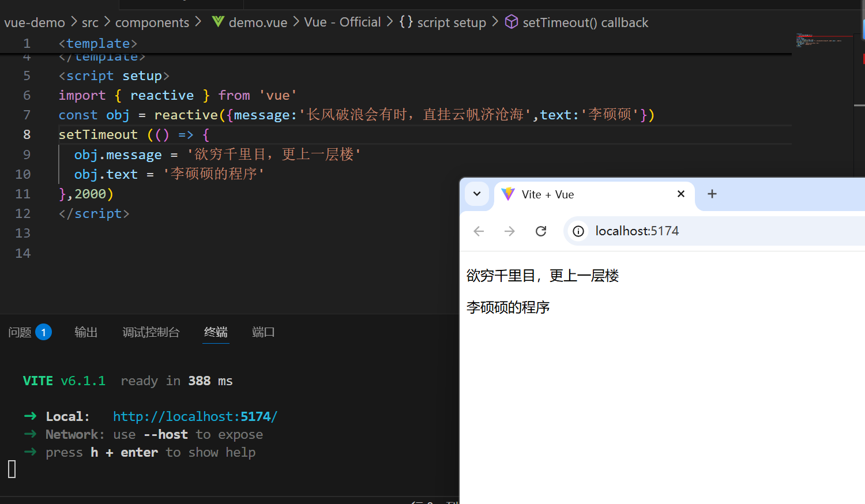865x504 pixels.
Task: Close the Vite + Vue tab
Action: pyautogui.click(x=681, y=194)
